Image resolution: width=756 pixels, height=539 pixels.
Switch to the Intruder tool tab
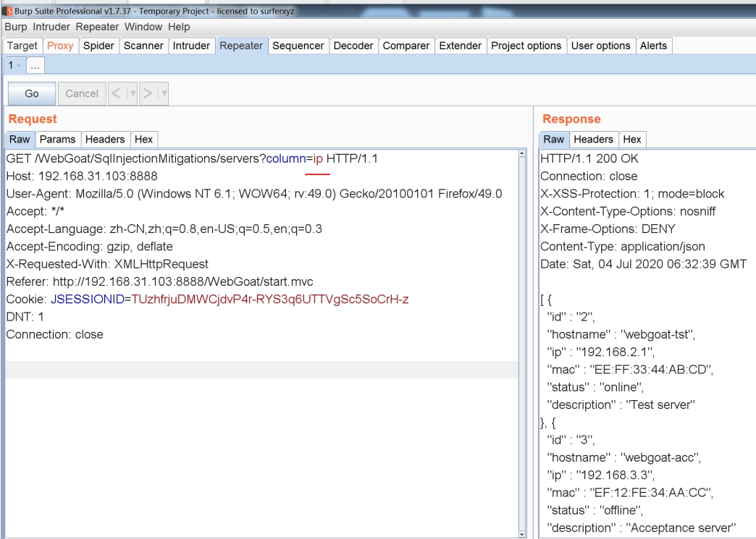191,46
